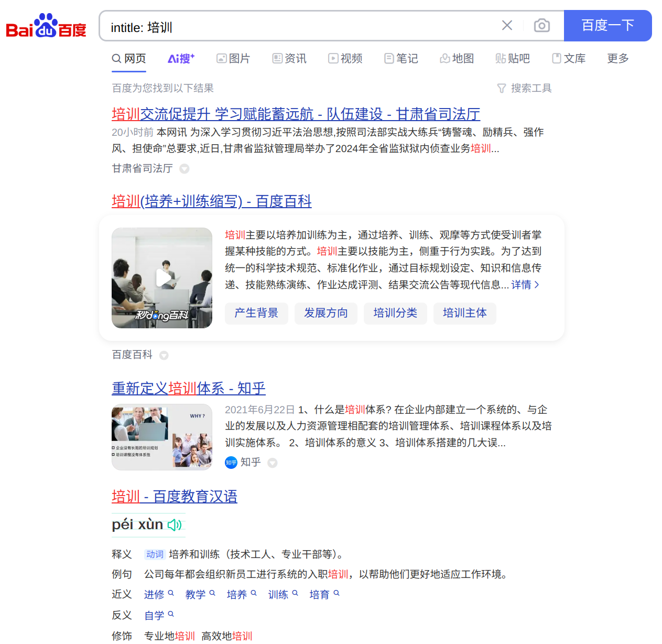Open the Zhihu result thumbnail image
662x644 pixels.
click(162, 437)
